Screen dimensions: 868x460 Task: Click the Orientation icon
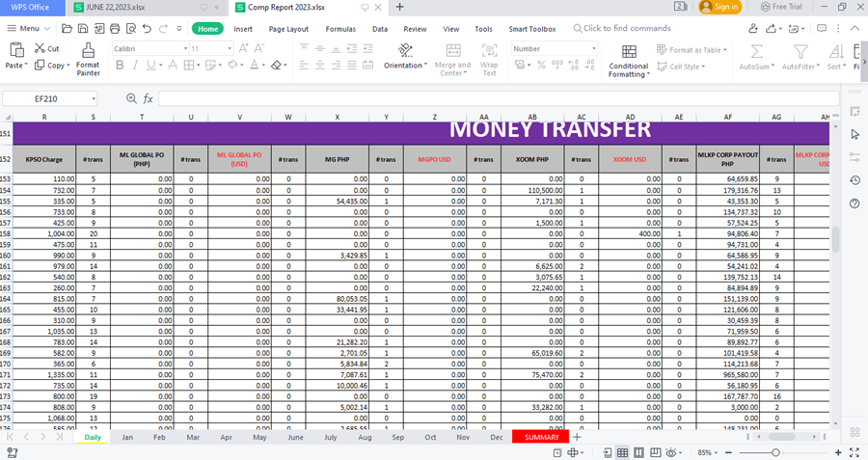click(x=405, y=51)
